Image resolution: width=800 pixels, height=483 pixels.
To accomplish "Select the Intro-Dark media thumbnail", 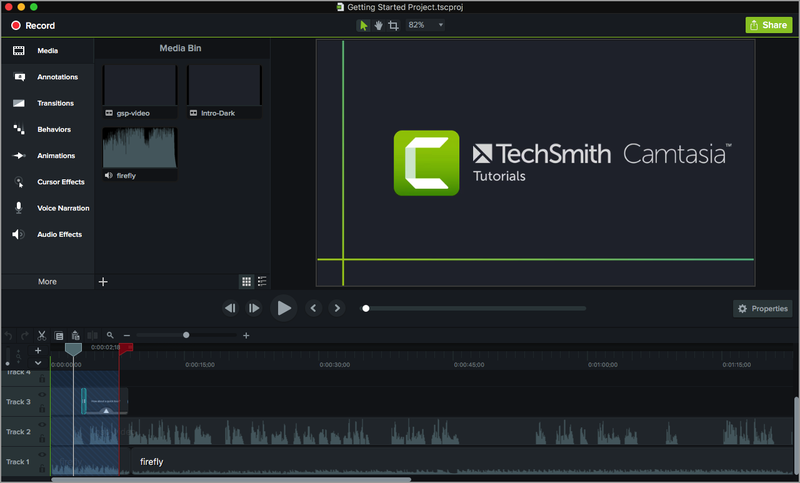I will pos(224,85).
